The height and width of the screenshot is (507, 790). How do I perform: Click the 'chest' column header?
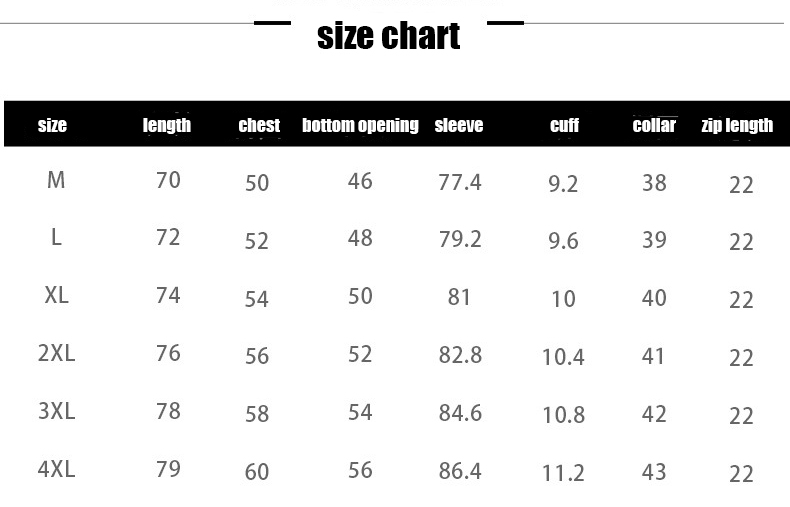[259, 125]
